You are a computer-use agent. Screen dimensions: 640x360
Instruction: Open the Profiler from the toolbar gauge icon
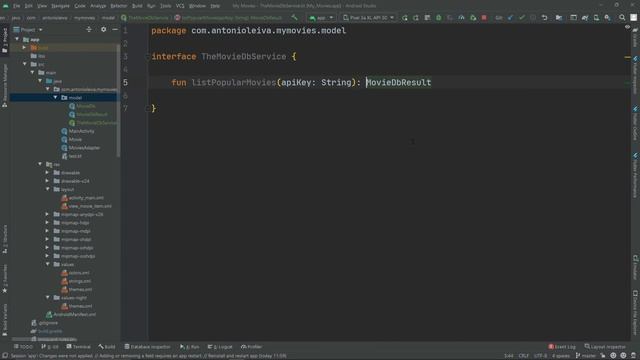[461, 18]
